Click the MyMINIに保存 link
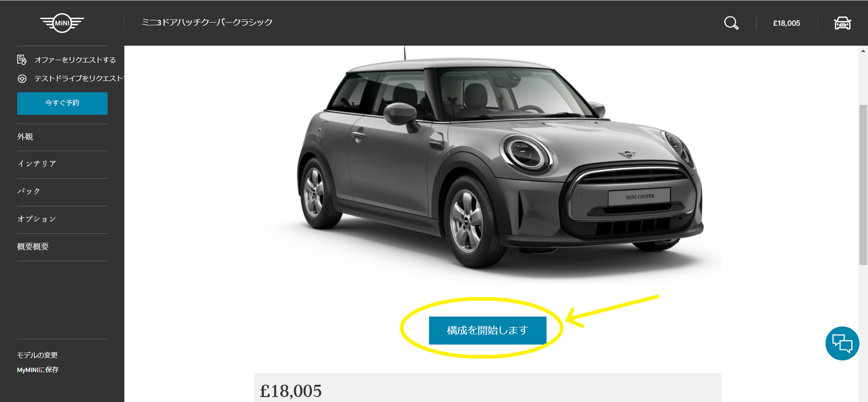The height and width of the screenshot is (402, 868). point(37,370)
